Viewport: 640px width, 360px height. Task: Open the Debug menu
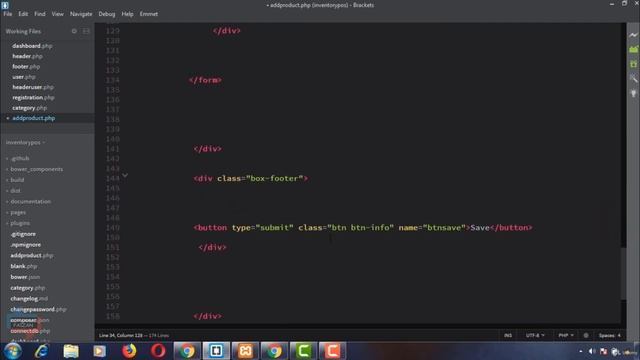pos(107,14)
